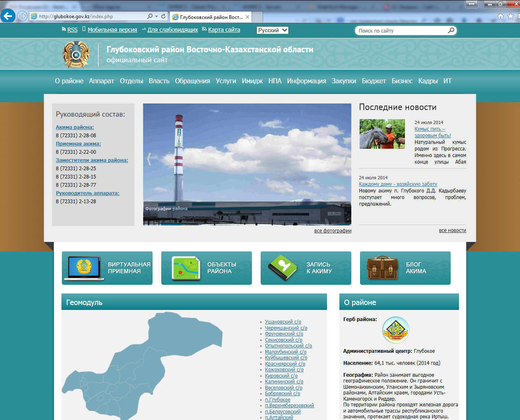520x420 pixels.
Task: Open the О районе menu
Action: click(x=69, y=81)
